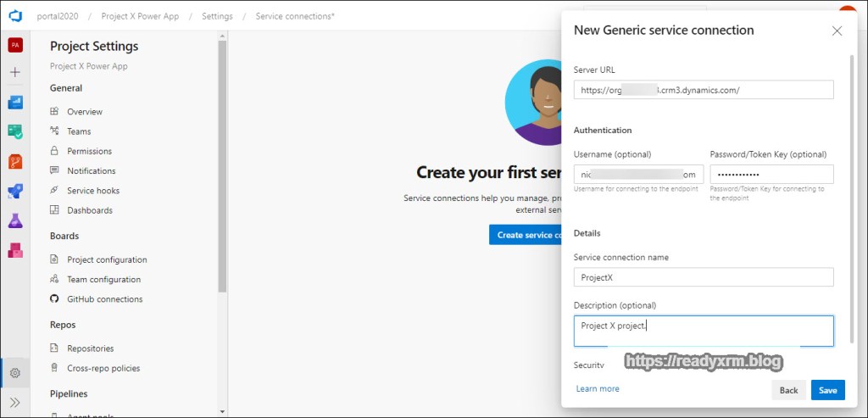The width and height of the screenshot is (868, 418).
Task: Open Repos icon in left rail
Action: 15,161
